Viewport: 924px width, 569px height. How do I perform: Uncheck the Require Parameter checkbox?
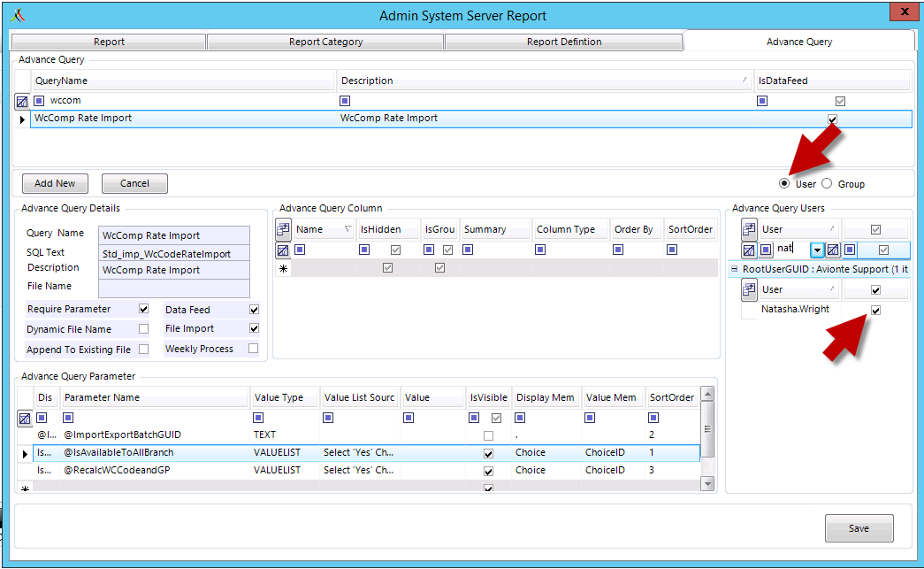tap(143, 310)
